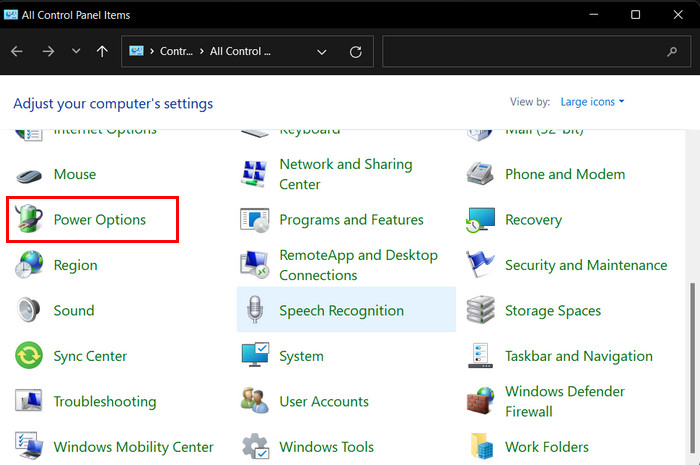Viewport: 700px width, 465px height.
Task: Open the Programs and Features icon
Action: tap(254, 220)
